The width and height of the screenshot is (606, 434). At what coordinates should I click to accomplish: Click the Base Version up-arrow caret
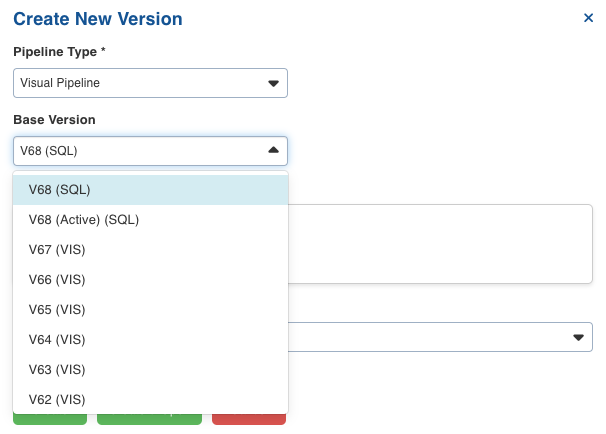pos(273,150)
